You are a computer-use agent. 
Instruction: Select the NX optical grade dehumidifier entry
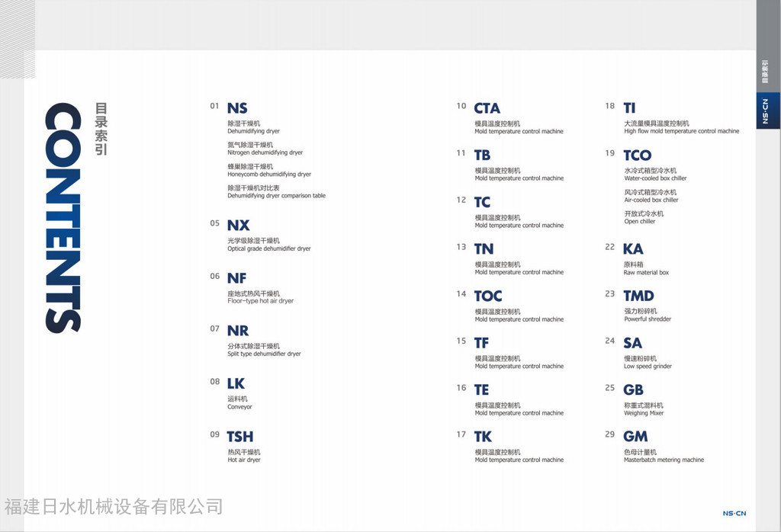238,226
